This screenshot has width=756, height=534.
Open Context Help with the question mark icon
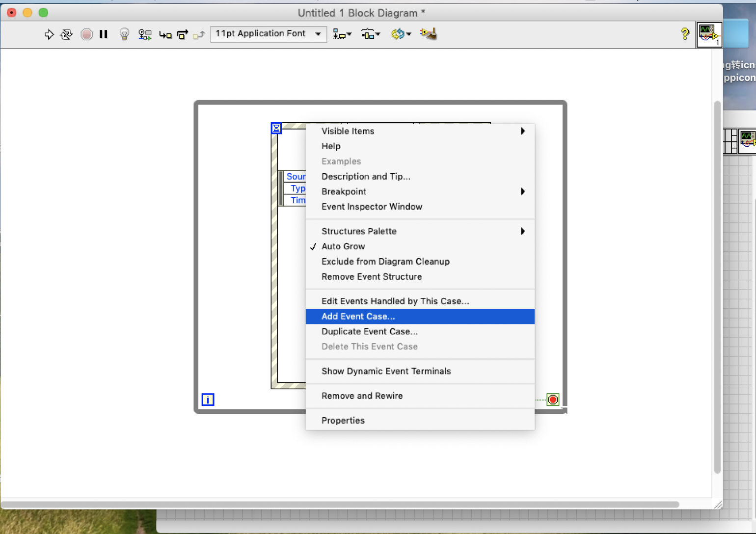click(x=685, y=34)
